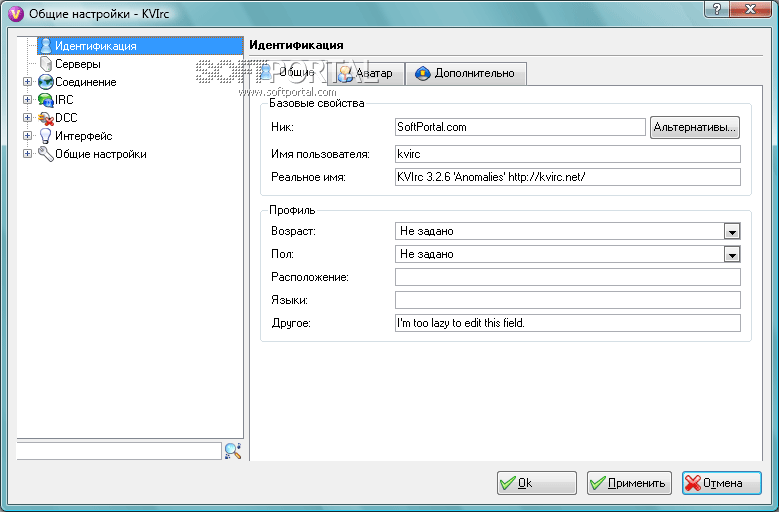Viewport: 779px width, 512px height.
Task: Select Общие настройки in the tree
Action: tap(101, 154)
